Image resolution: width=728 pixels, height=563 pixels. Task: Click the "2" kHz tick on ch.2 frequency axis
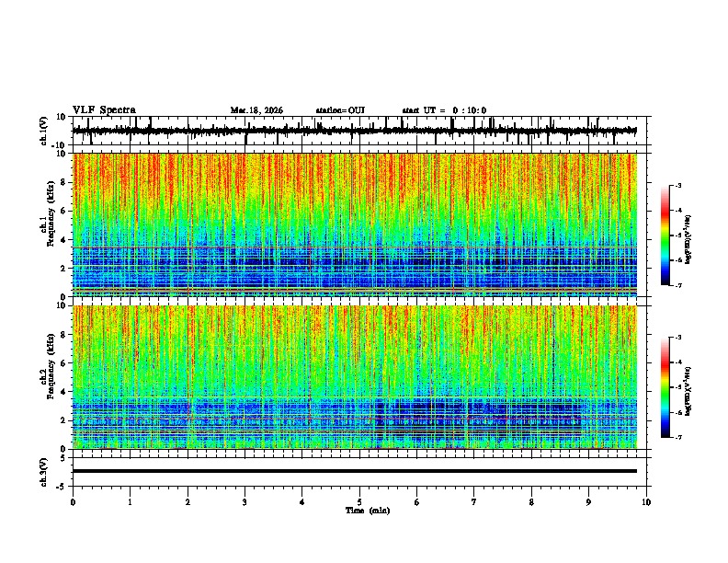(x=64, y=420)
